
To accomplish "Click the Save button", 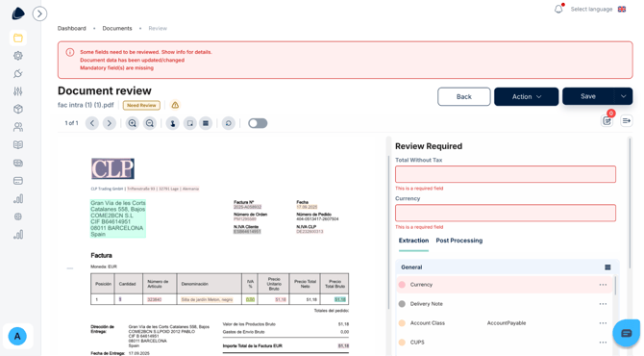I will click(x=588, y=96).
